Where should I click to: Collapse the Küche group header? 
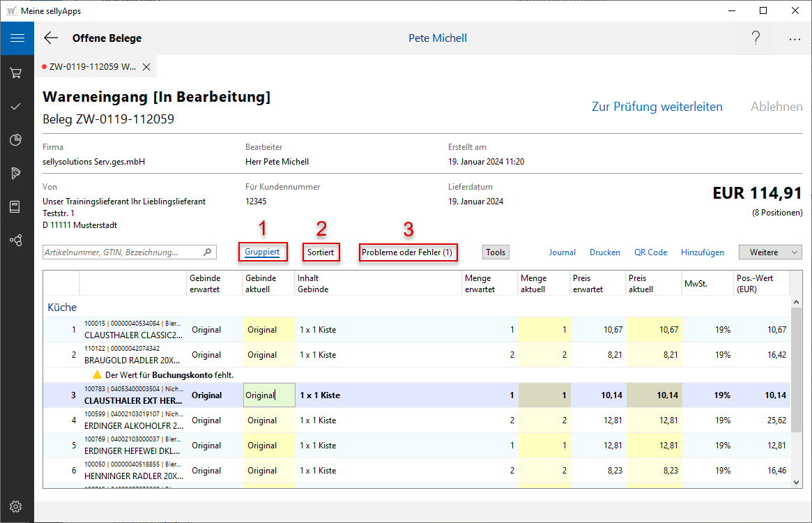pos(62,307)
